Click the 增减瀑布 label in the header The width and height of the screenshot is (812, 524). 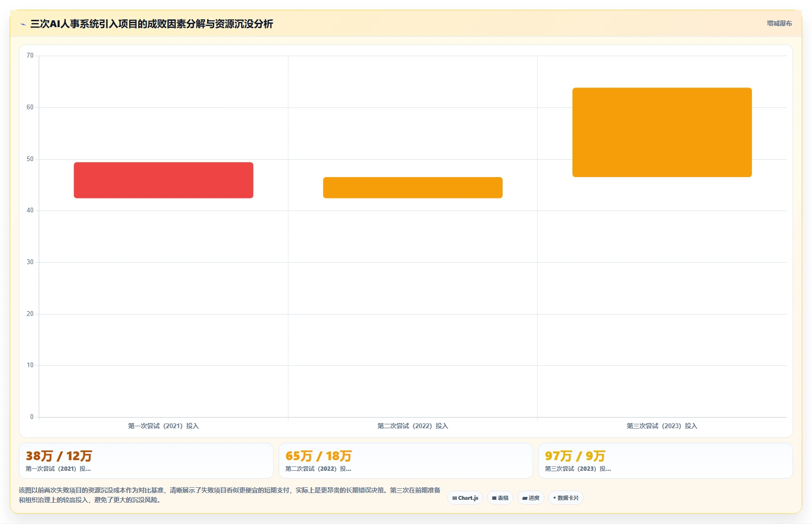779,23
